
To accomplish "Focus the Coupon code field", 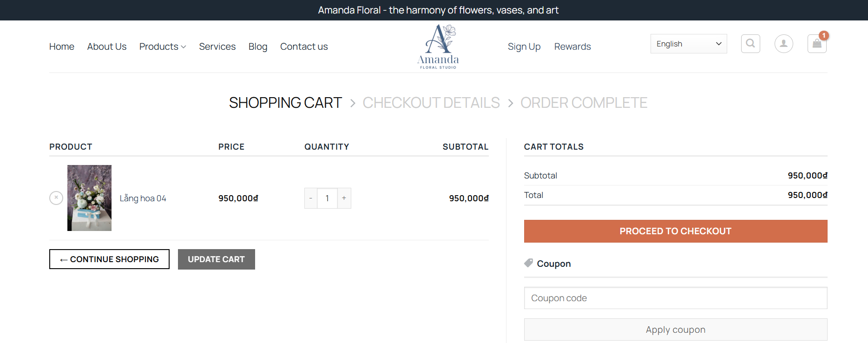I will point(676,298).
